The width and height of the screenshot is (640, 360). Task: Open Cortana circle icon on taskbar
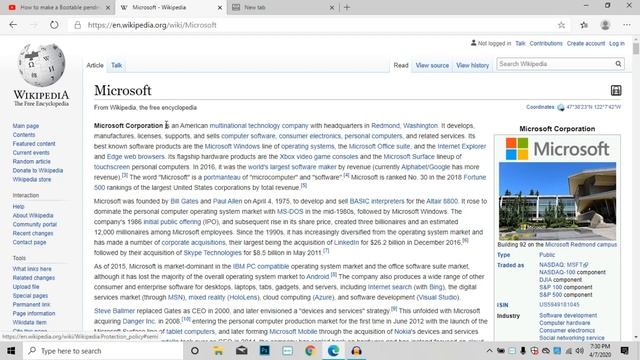(195, 351)
